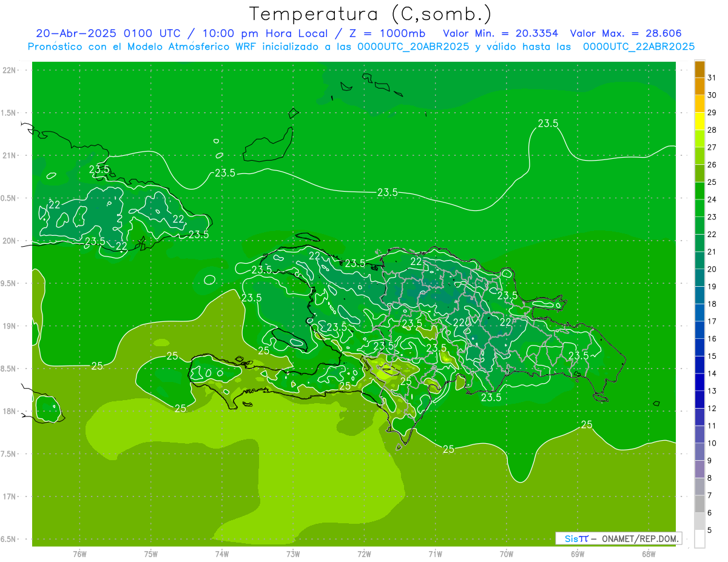Click the color scale swatch between 30 and 31
The width and height of the screenshot is (728, 562).
[x=700, y=87]
